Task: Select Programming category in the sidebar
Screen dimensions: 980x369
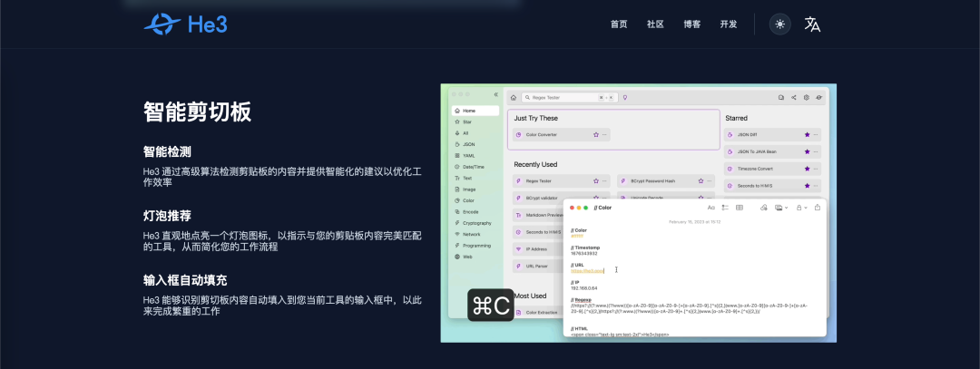Action: pyautogui.click(x=475, y=246)
